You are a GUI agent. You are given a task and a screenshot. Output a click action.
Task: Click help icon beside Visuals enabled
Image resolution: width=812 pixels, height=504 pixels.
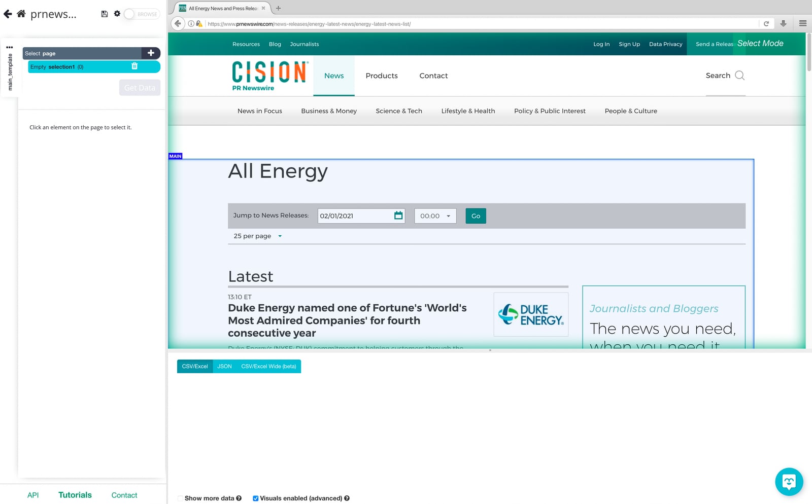pos(347,498)
